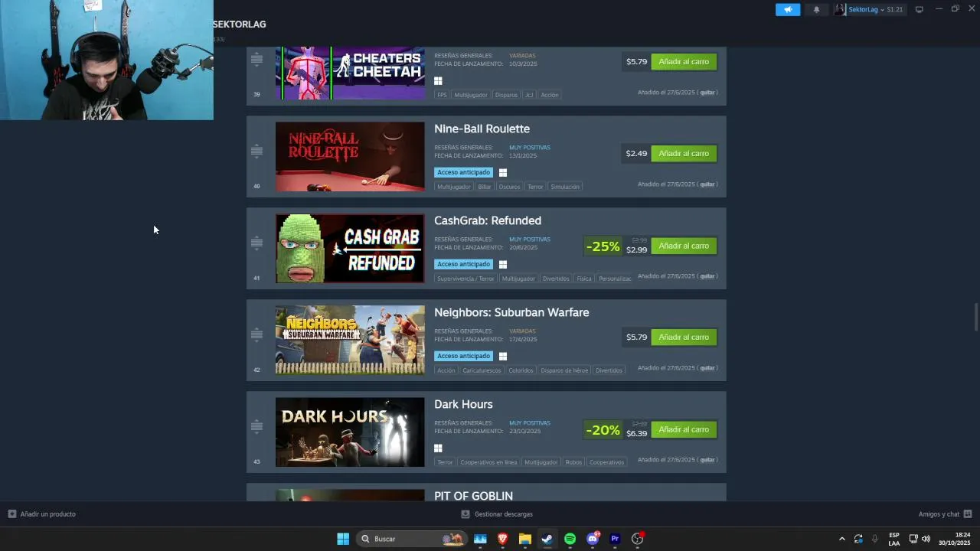This screenshot has height=551, width=980.
Task: Click Añadir un producto at bottom left
Action: [x=42, y=514]
